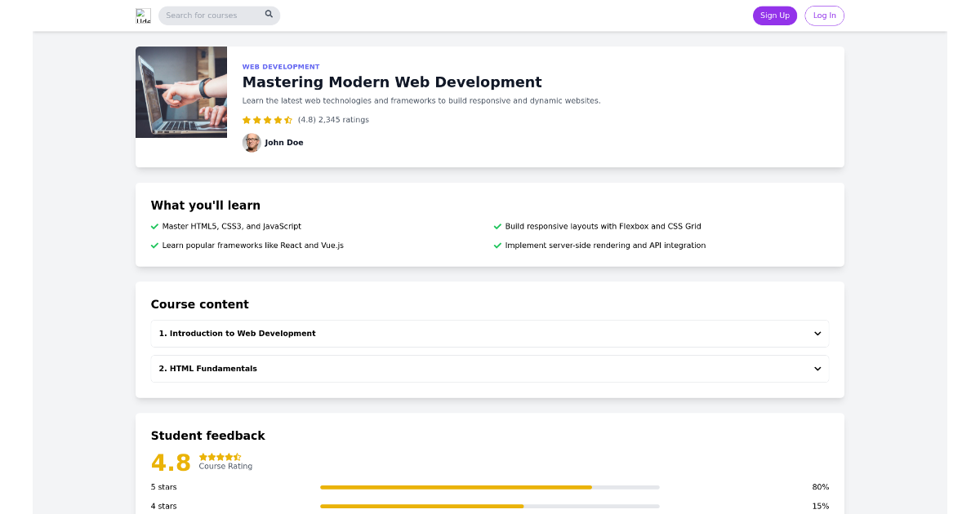This screenshot has height=514, width=980.
Task: Click the green checkmark beside Master HTML5
Action: click(x=155, y=226)
